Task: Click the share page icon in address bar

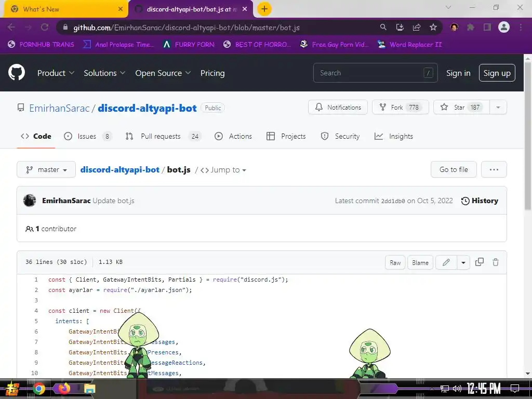Action: [x=417, y=27]
